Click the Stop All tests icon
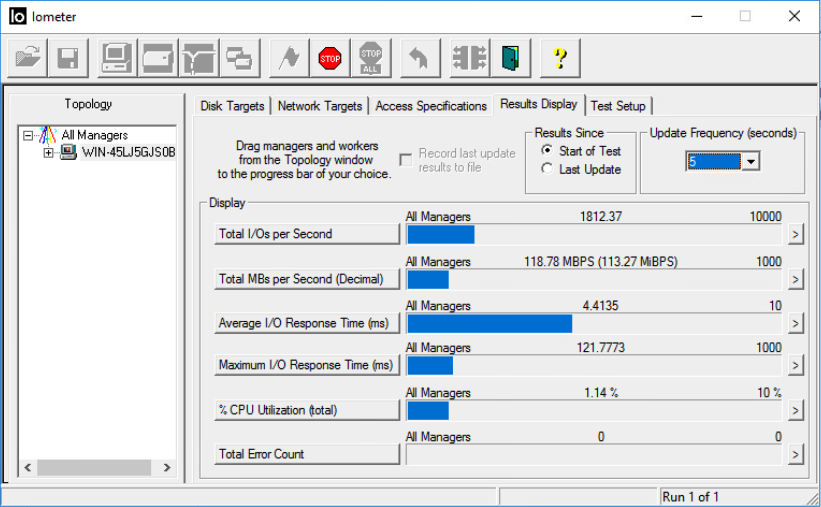Screen dimensions: 821x507 pyautogui.click(x=371, y=58)
